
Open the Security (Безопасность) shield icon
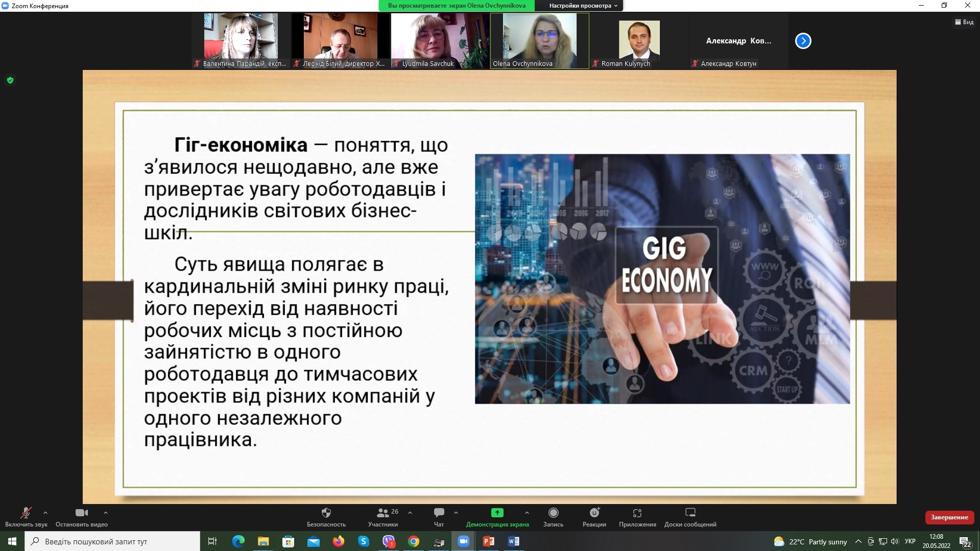point(326,513)
